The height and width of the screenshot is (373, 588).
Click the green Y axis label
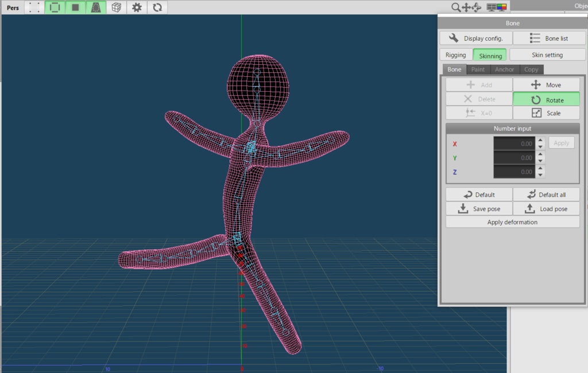pyautogui.click(x=455, y=158)
